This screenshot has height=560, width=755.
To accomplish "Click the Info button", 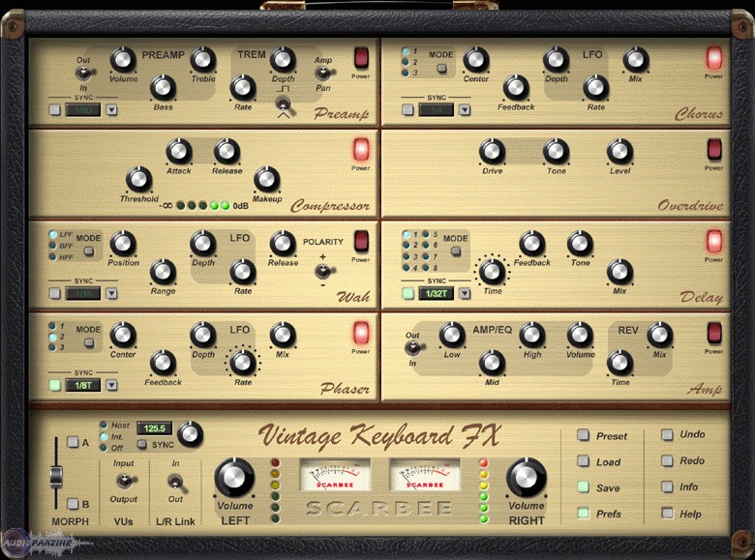I will 667,486.
